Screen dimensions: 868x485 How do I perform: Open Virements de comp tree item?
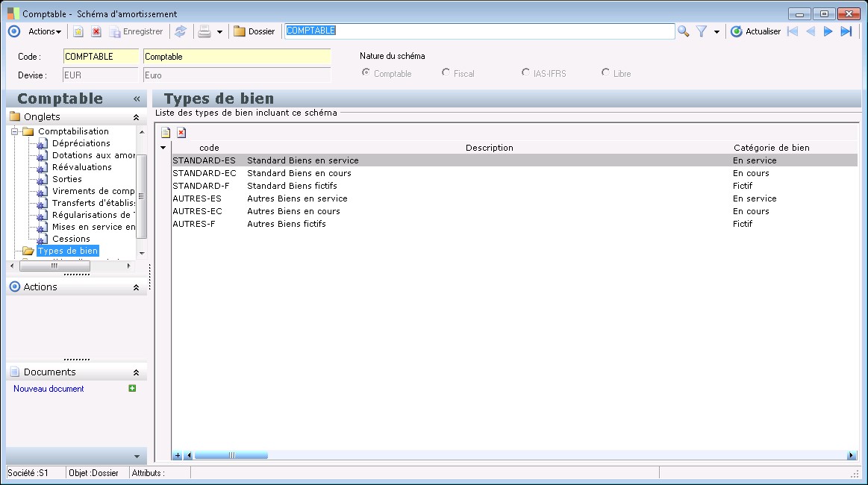click(93, 191)
